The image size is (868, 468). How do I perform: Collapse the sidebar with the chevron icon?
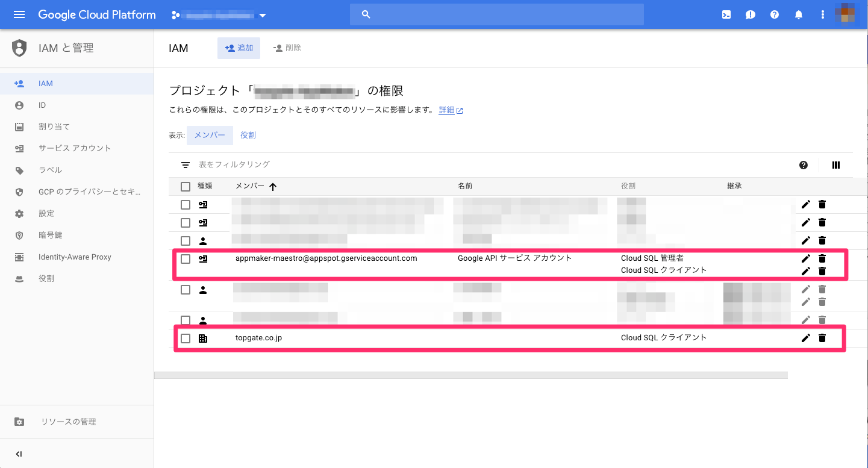[19, 454]
